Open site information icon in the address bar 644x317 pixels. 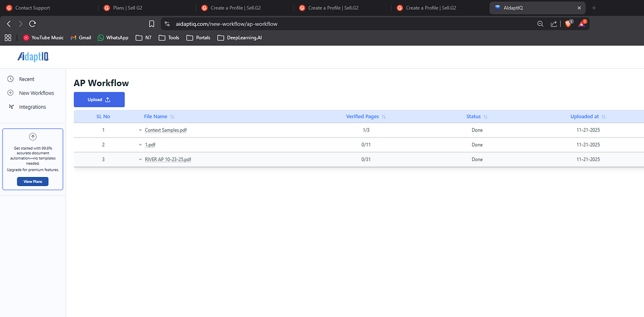[x=167, y=24]
